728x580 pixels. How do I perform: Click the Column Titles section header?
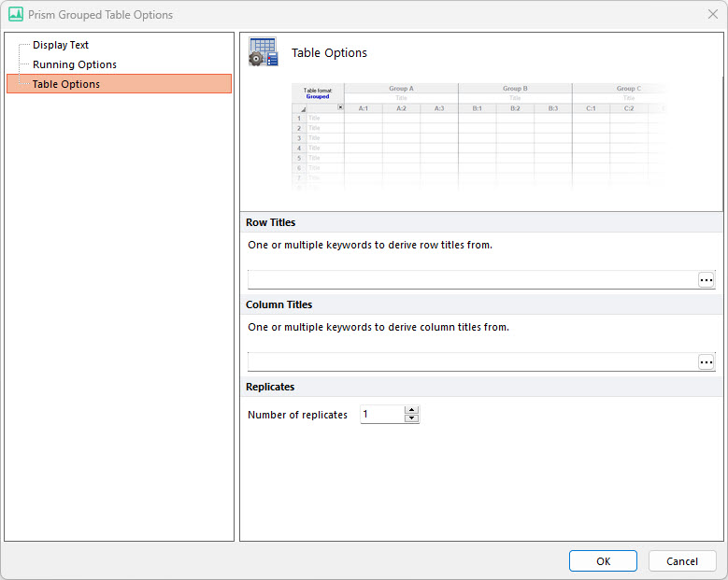pyautogui.click(x=278, y=304)
